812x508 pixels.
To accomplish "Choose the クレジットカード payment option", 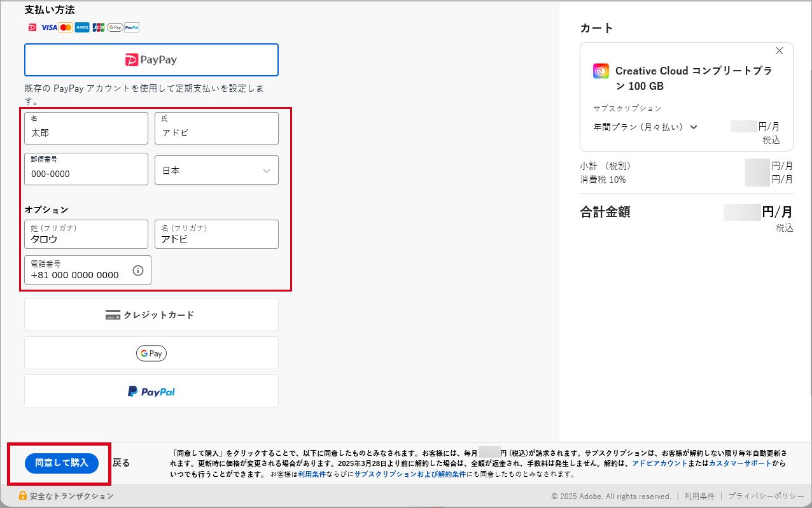I will [x=151, y=314].
